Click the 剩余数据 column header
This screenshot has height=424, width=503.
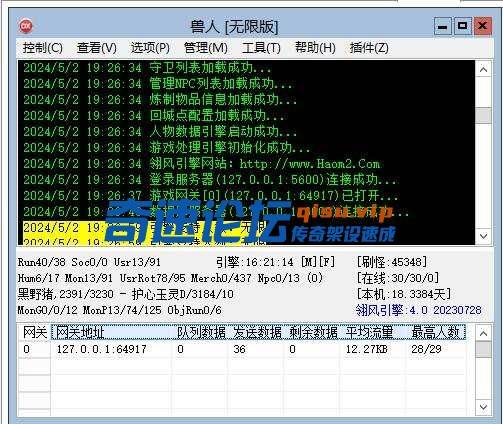tap(313, 332)
